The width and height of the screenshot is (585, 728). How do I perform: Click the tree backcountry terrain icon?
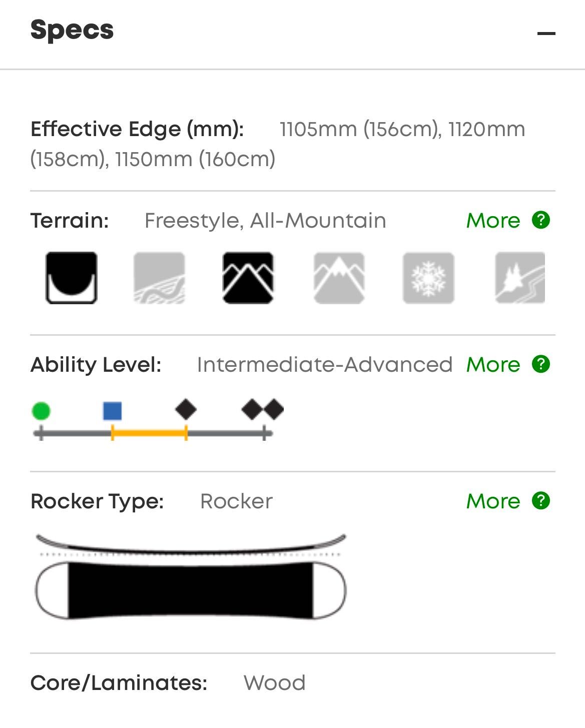520,278
